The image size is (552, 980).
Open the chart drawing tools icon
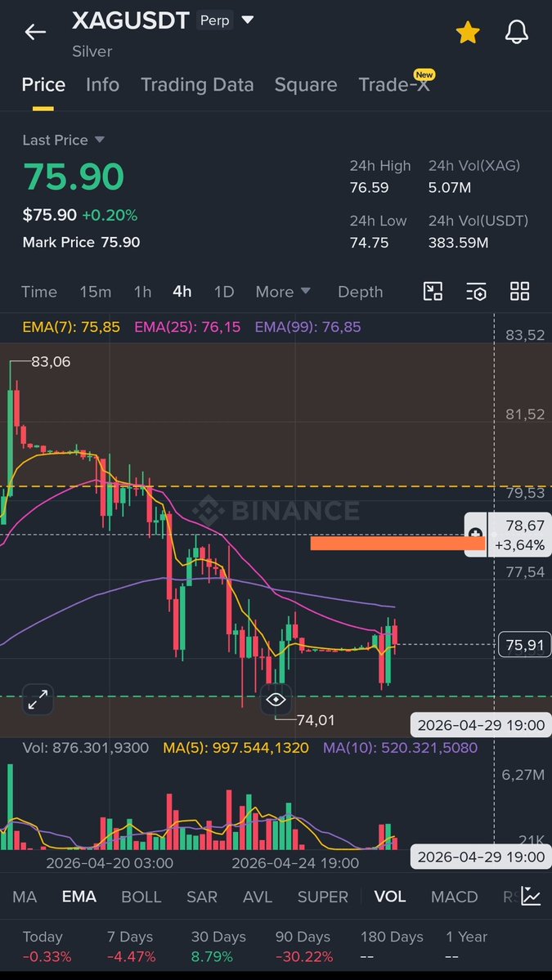433,291
